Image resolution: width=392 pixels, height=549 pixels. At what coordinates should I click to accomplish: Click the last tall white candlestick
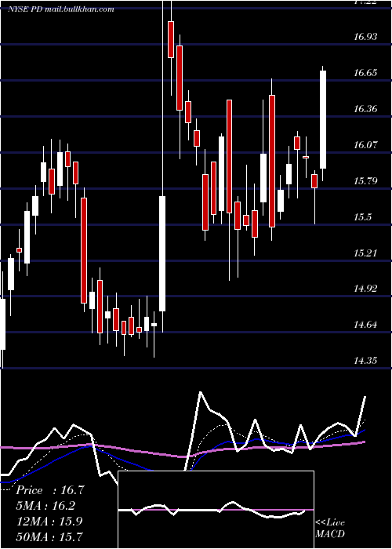pyautogui.click(x=323, y=119)
